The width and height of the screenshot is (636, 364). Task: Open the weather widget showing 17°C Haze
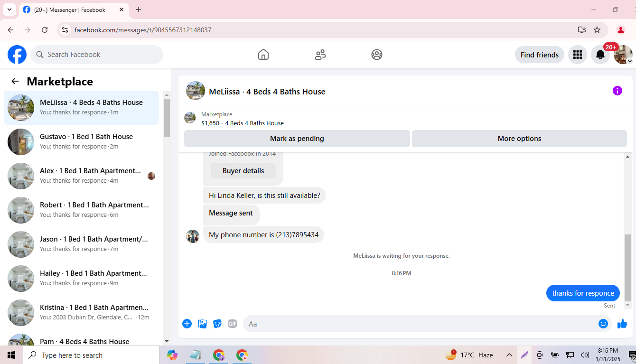(x=469, y=355)
